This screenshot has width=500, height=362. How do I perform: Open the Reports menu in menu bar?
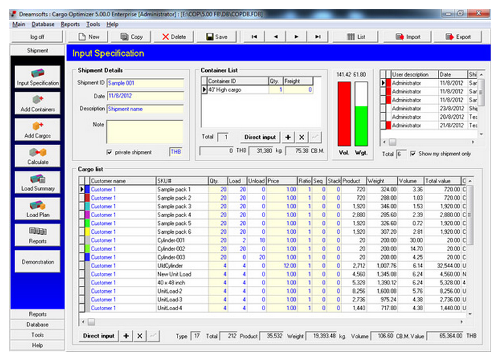pyautogui.click(x=70, y=24)
